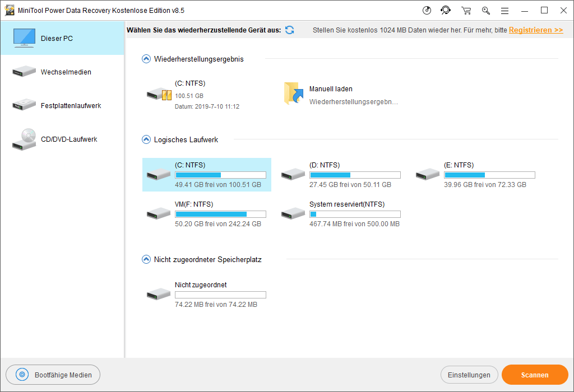Select the E: NTFS drive icon
The image size is (574, 392).
pos(428,174)
